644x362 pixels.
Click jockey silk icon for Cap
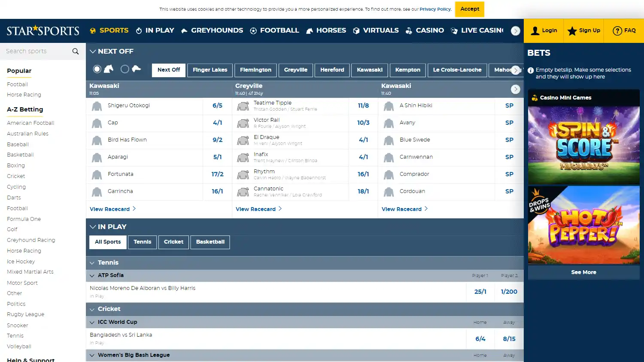[x=97, y=123]
